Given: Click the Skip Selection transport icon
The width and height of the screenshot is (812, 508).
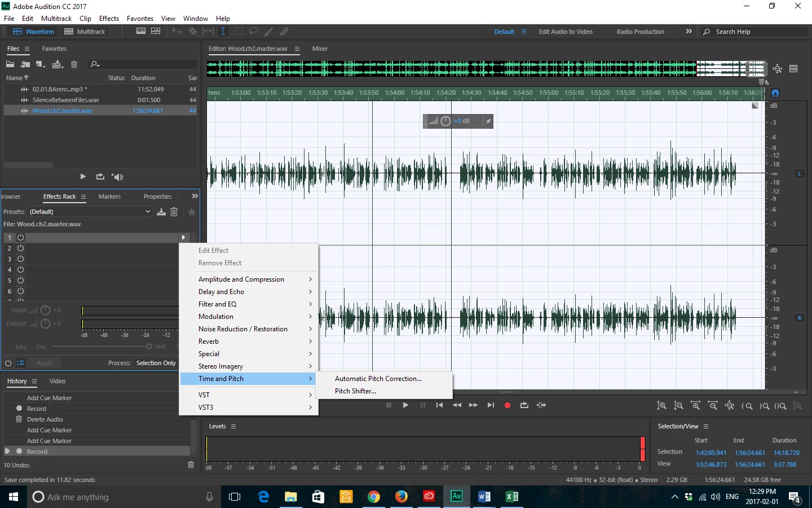Looking at the screenshot, I should (541, 405).
